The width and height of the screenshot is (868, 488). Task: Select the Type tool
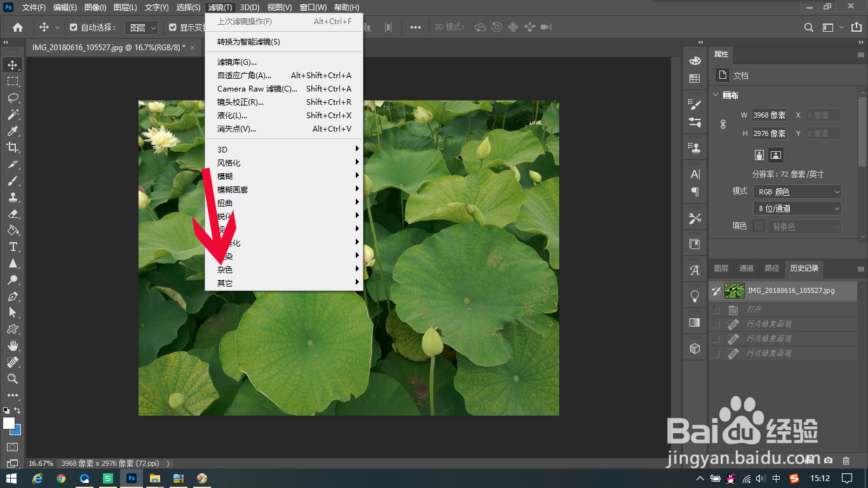[12, 247]
